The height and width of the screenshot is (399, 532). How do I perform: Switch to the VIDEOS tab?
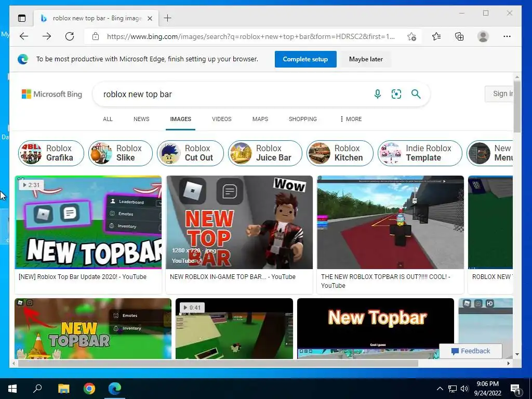[x=221, y=119]
